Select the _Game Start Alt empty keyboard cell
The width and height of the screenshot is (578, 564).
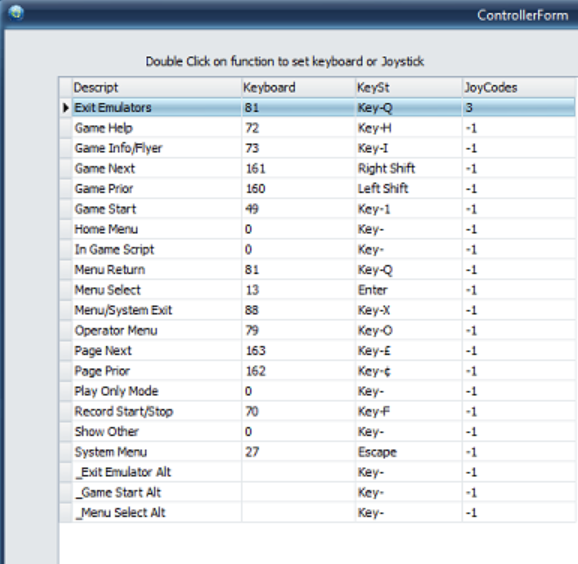[x=298, y=492]
